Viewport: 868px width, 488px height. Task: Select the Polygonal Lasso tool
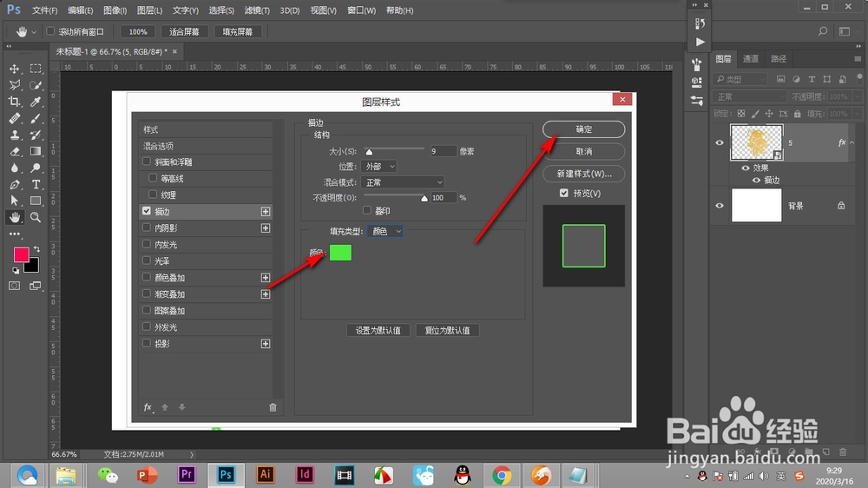tap(15, 85)
